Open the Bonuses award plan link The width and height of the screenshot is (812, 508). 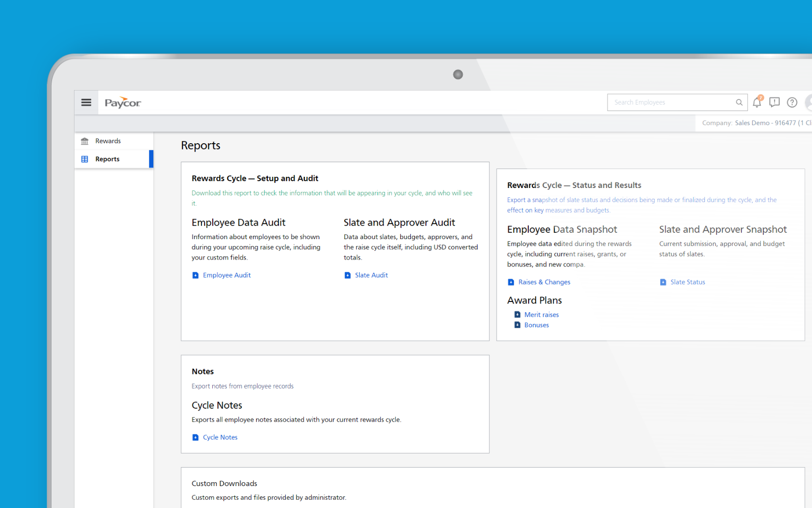tap(536, 325)
